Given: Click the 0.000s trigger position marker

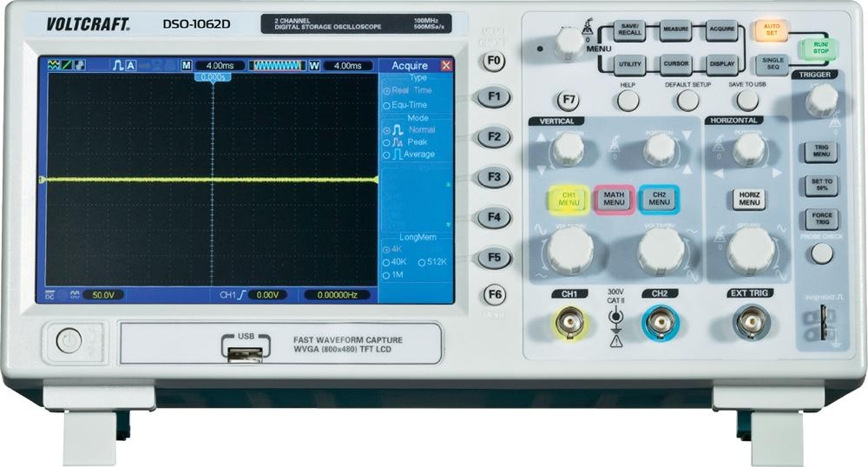Looking at the screenshot, I should point(213,77).
